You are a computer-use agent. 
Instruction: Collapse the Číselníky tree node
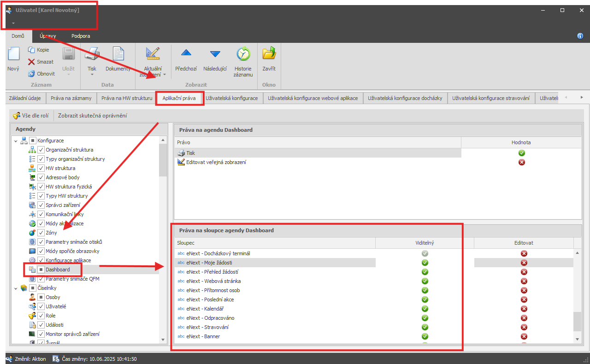(x=15, y=288)
